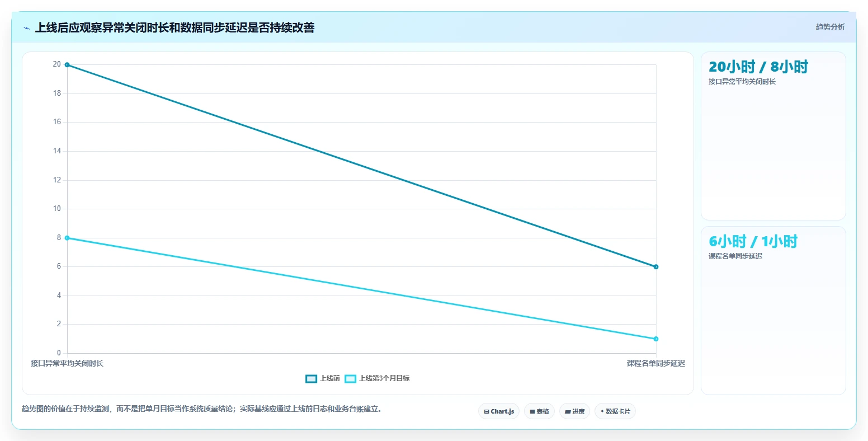Image resolution: width=868 pixels, height=441 pixels.
Task: Toggle the 上线前 legend entry
Action: coord(323,378)
